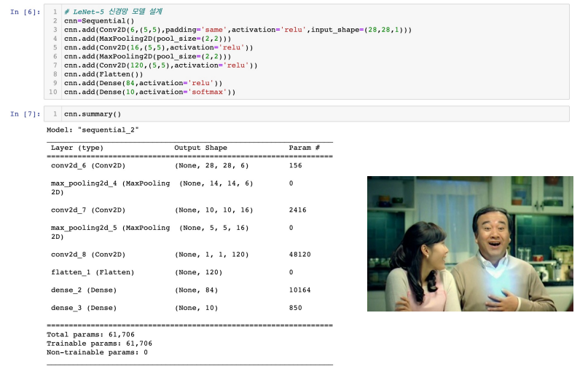The height and width of the screenshot is (369, 588).
Task: Click the cnn=Sequential() code line
Action: [x=99, y=21]
